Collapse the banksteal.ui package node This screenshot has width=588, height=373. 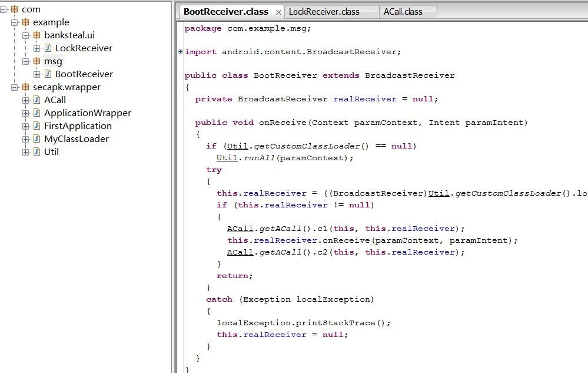pyautogui.click(x=25, y=35)
